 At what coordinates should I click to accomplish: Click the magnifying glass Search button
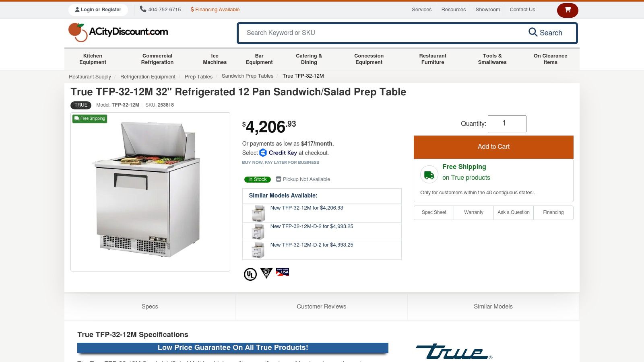click(545, 33)
